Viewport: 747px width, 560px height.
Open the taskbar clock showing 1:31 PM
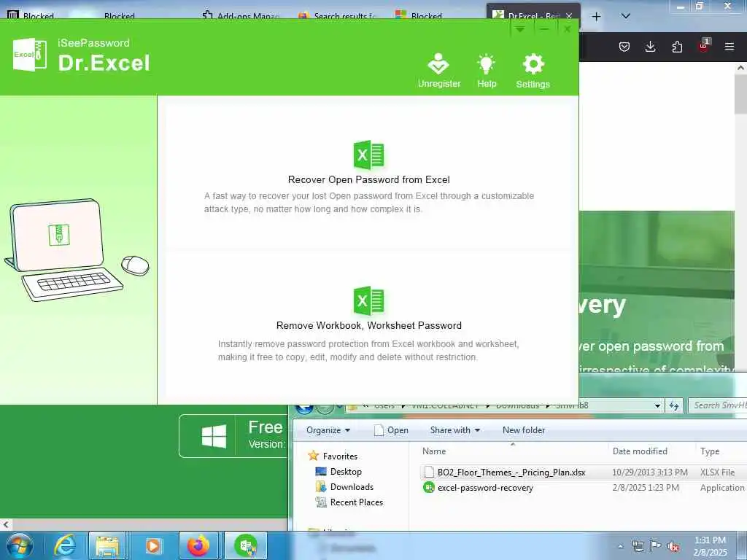[x=710, y=546]
